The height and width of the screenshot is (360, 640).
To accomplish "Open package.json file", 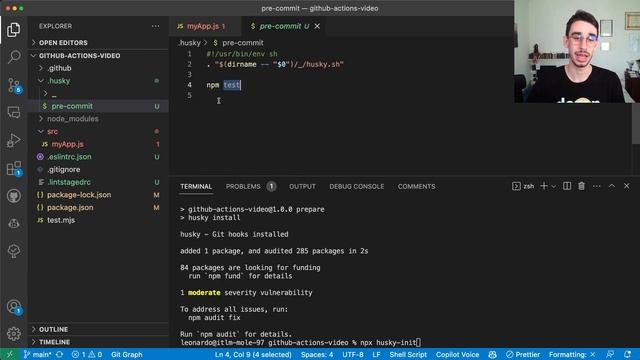I will (x=98, y=207).
